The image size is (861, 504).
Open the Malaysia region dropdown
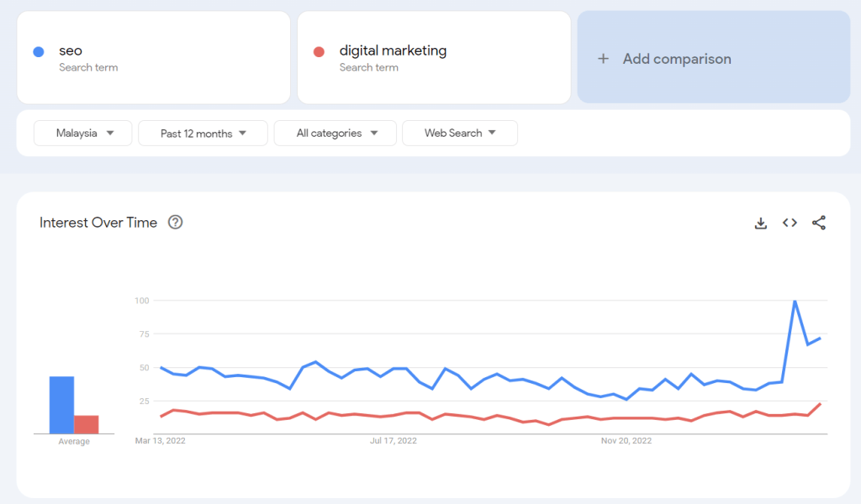click(x=82, y=133)
